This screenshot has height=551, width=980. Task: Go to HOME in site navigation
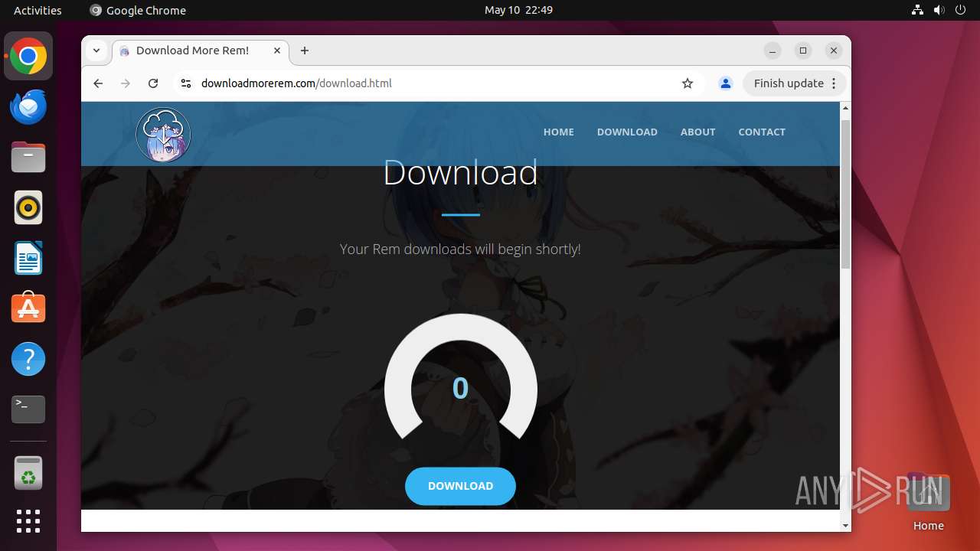pos(559,132)
